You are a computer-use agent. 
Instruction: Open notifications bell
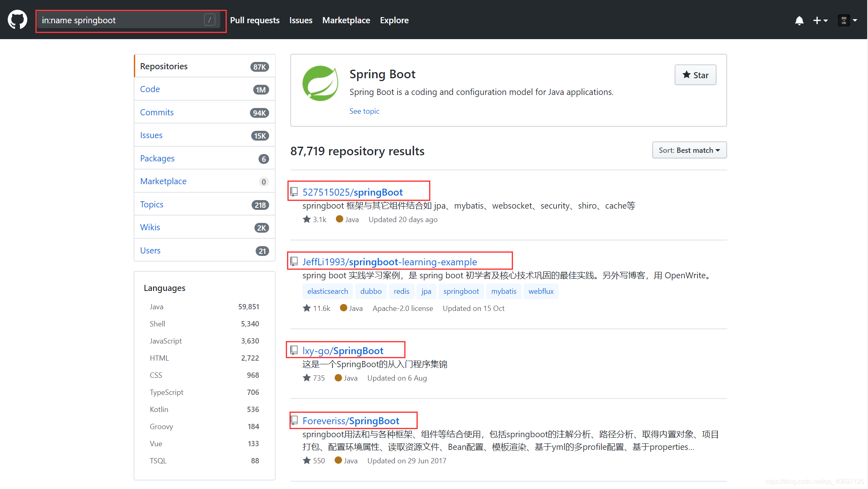[799, 20]
